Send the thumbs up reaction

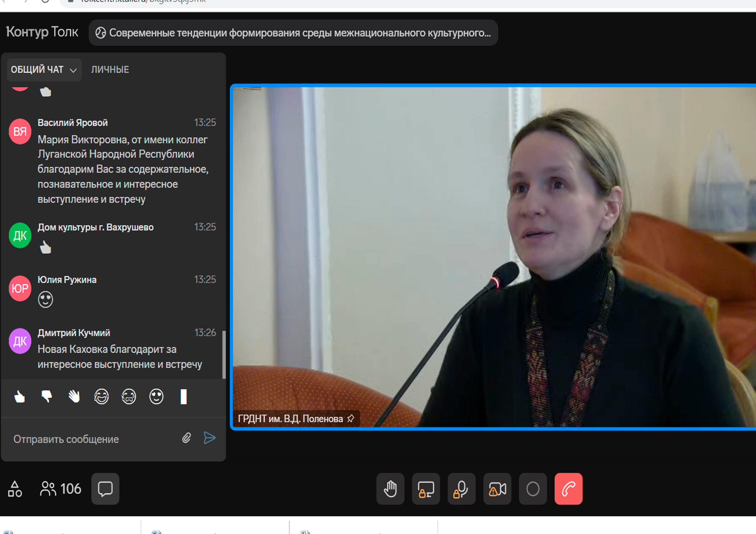[19, 397]
